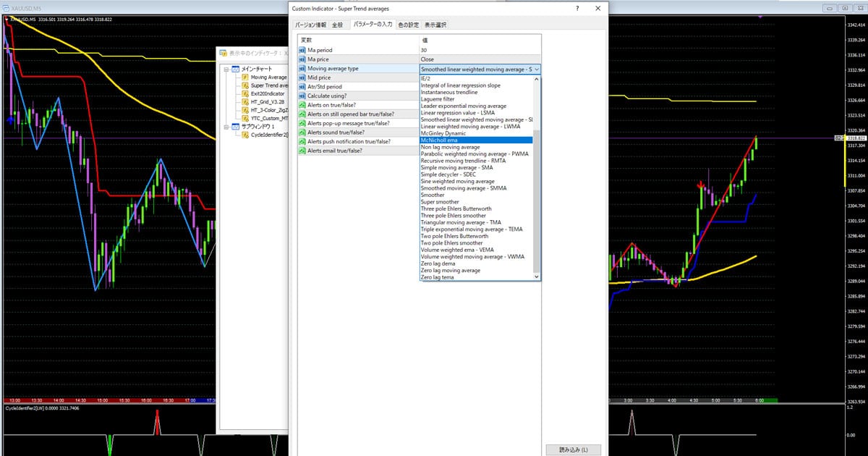
Task: Click the Alerts email true/false icon
Action: pyautogui.click(x=302, y=151)
